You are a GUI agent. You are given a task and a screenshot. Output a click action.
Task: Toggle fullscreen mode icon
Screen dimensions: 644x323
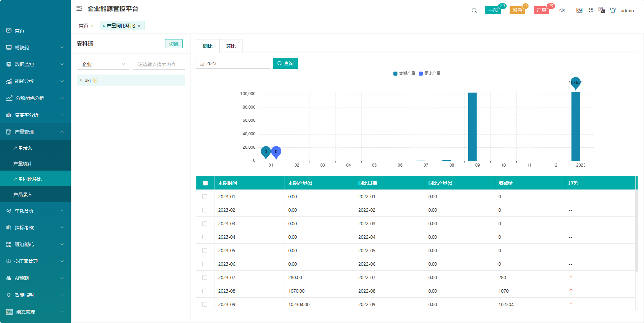[590, 10]
